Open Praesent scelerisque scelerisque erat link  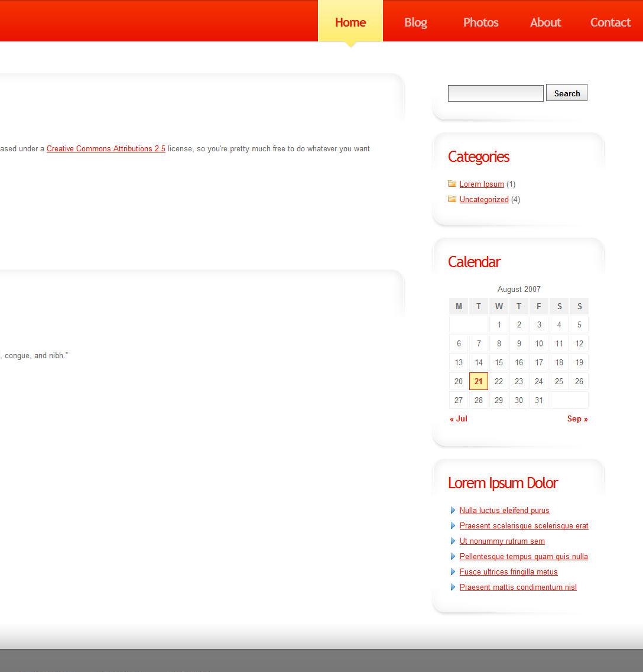524,526
